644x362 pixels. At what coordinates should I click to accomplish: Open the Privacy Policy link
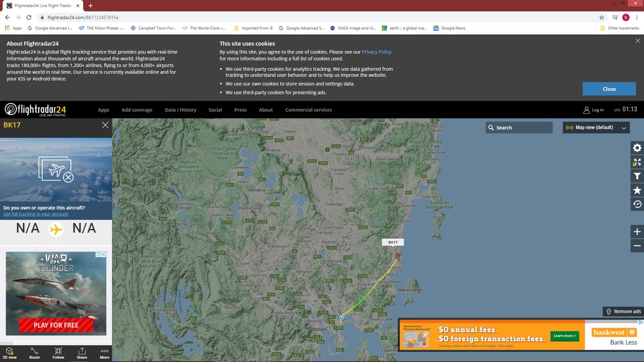376,52
